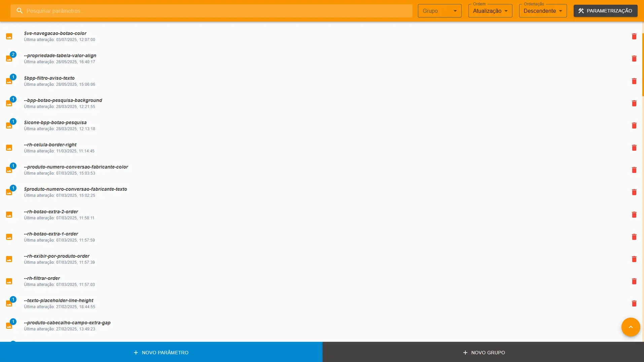Viewport: 644px width, 362px height.
Task: Open the Ordenação Descendente dropdown
Action: coord(542,10)
